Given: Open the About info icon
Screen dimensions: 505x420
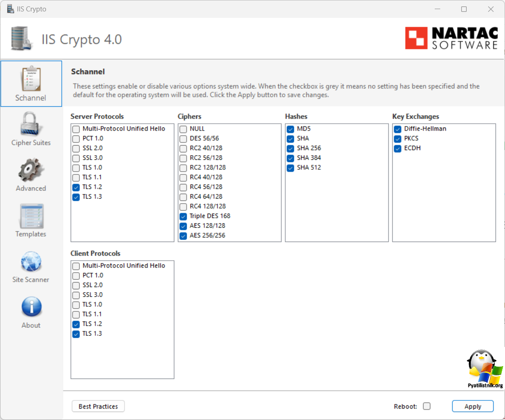Looking at the screenshot, I should tap(31, 307).
